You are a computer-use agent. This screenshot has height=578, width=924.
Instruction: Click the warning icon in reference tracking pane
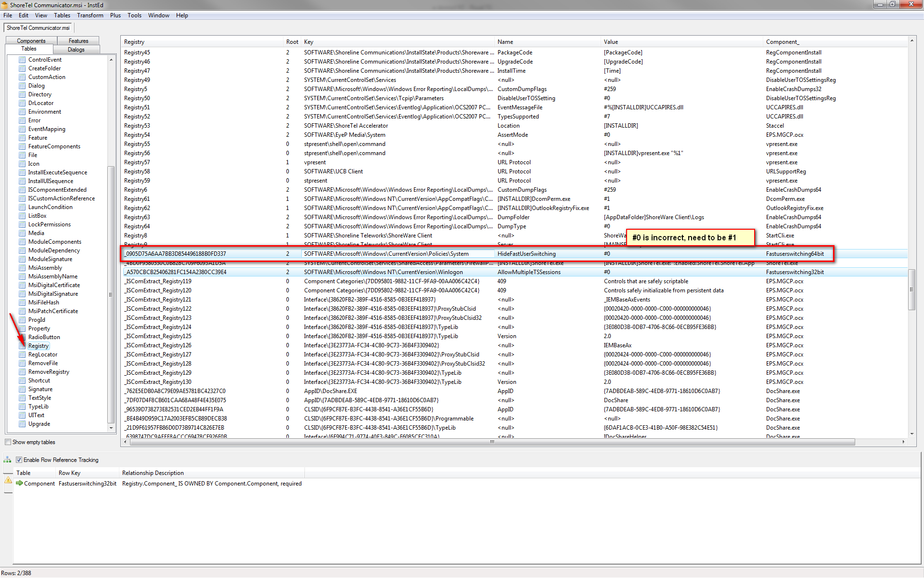click(8, 480)
